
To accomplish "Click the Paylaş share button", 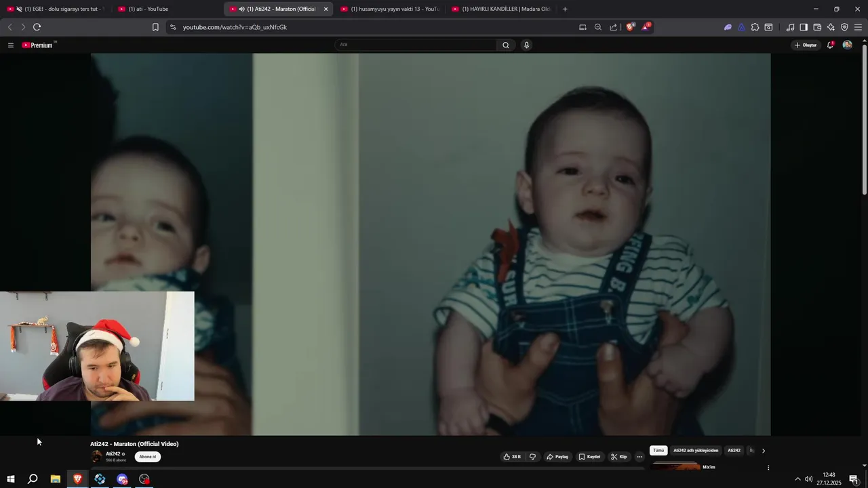I will click(557, 457).
